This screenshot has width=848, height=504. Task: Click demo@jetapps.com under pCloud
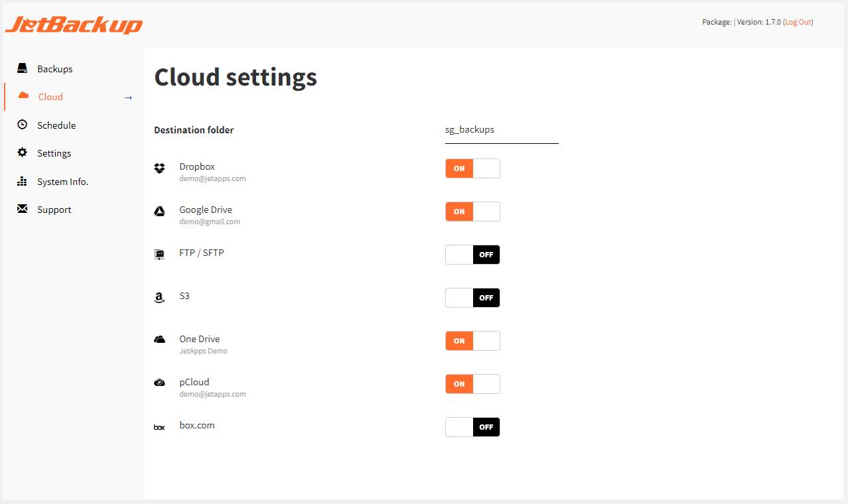pyautogui.click(x=213, y=394)
